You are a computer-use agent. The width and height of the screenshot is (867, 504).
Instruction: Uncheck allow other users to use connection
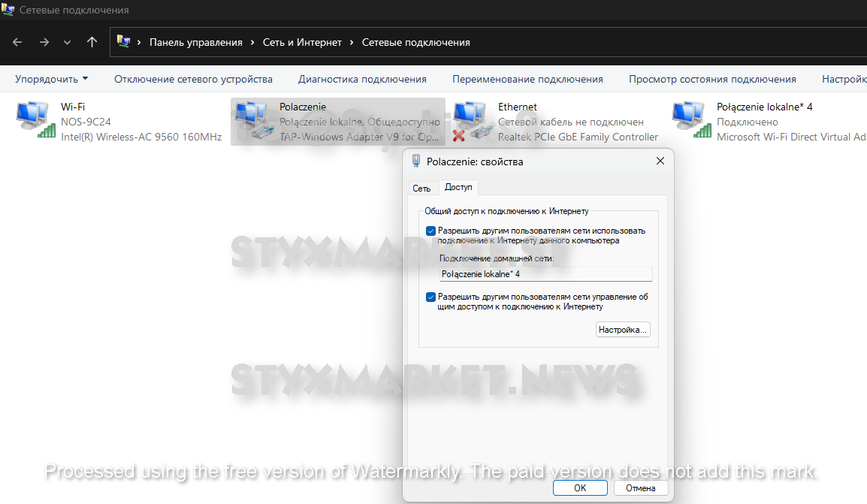click(430, 231)
